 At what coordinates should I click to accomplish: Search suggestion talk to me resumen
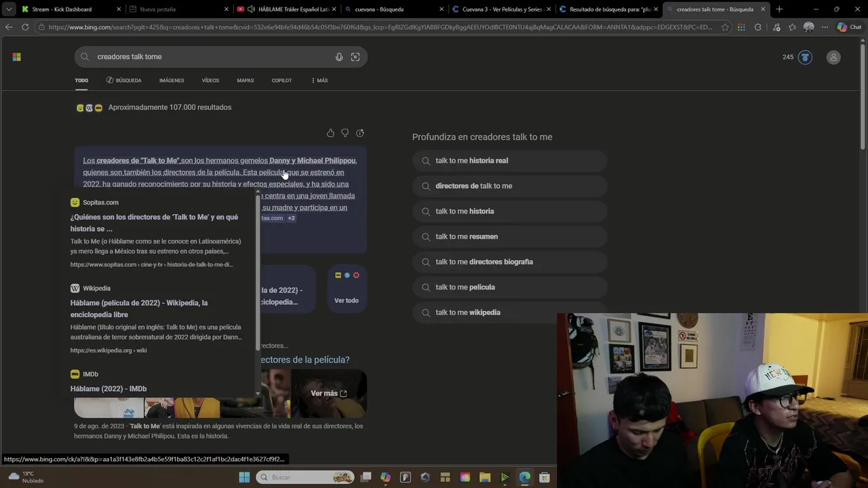[510, 237]
